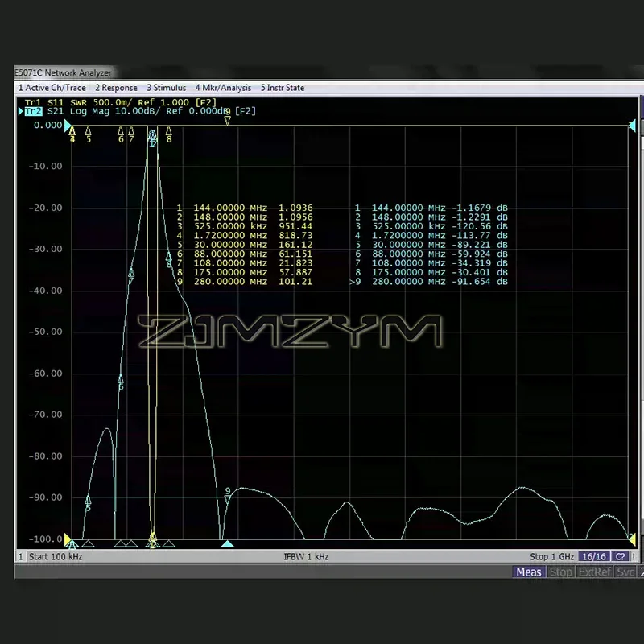Click marker 9 SWR reading 101.21
This screenshot has height=644, width=644.
tap(295, 281)
